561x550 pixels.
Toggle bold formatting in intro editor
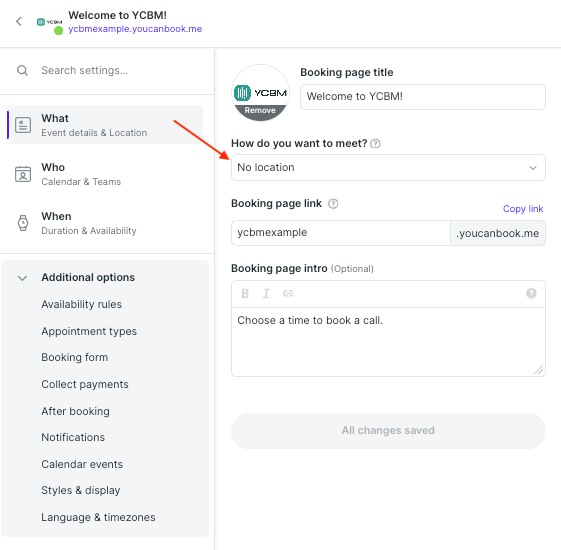(245, 294)
